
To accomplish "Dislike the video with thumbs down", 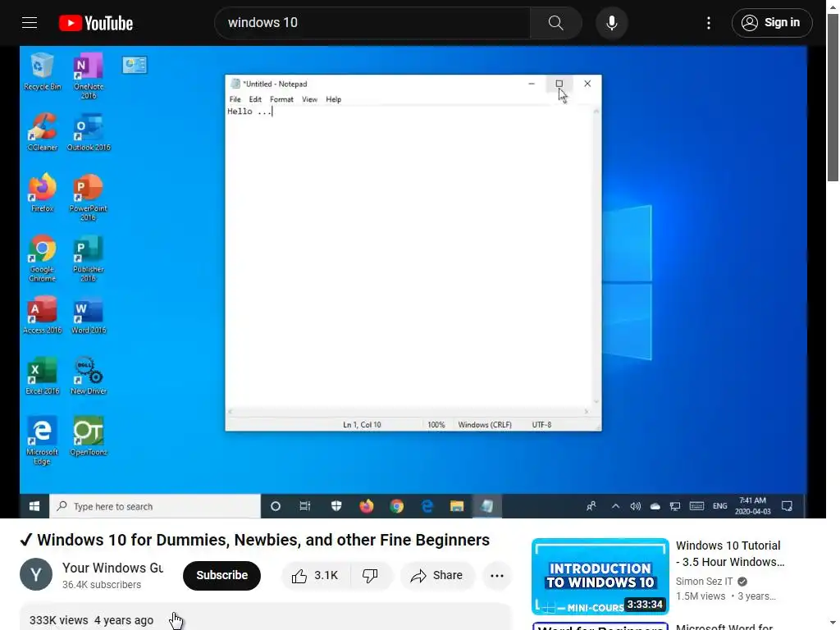I will click(370, 575).
